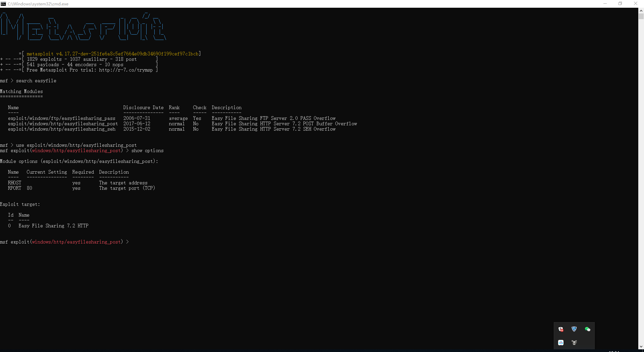This screenshot has width=644, height=352.
Task: Click 'The target address' description
Action: [x=123, y=183]
